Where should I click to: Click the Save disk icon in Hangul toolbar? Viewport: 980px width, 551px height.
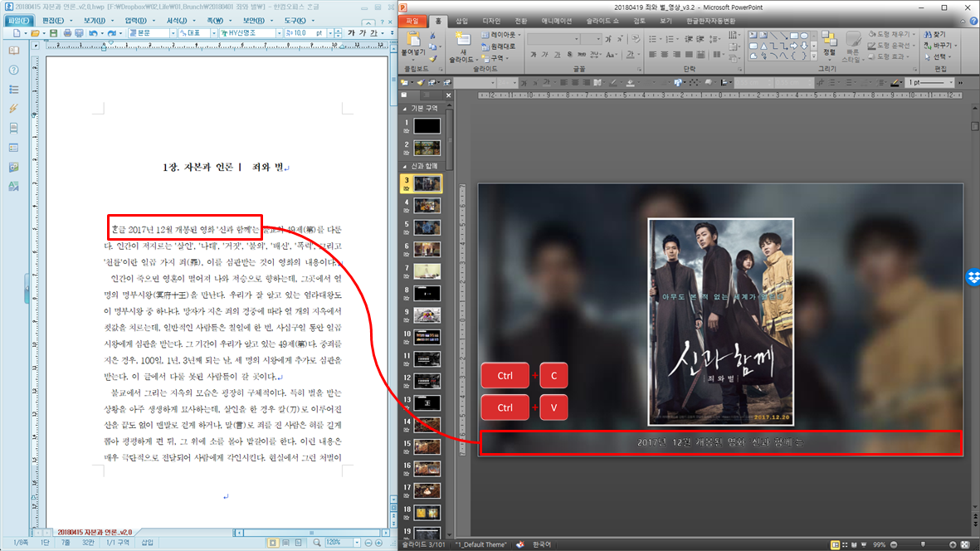[53, 33]
